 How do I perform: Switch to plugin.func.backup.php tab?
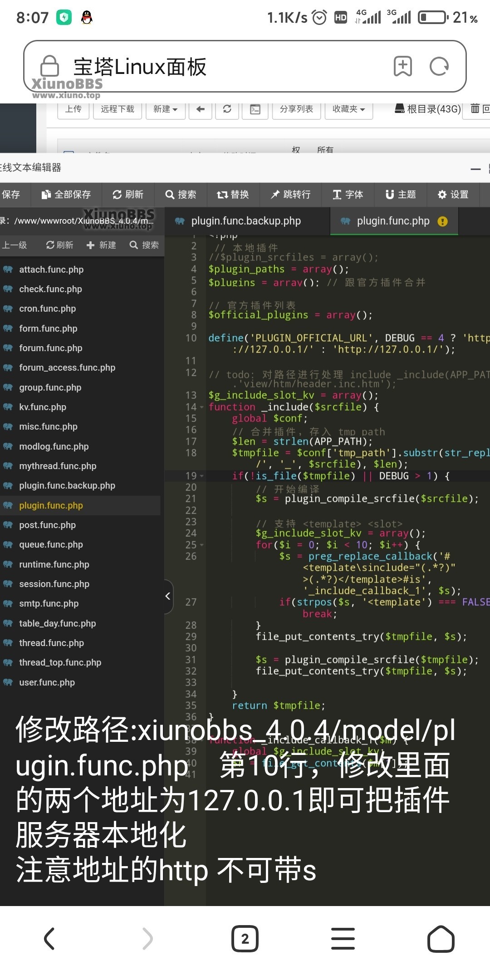[246, 221]
